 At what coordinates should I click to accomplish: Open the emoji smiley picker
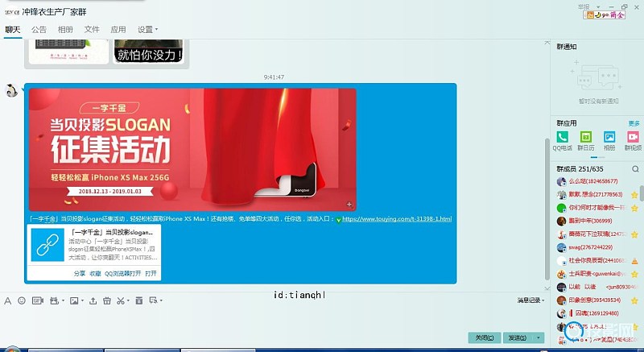point(22,301)
